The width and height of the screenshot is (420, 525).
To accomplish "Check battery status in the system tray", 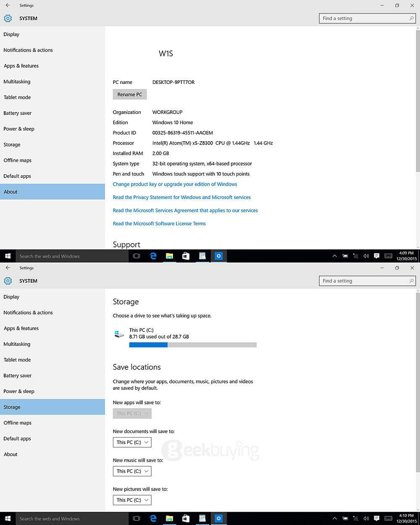I will pyautogui.click(x=345, y=518).
